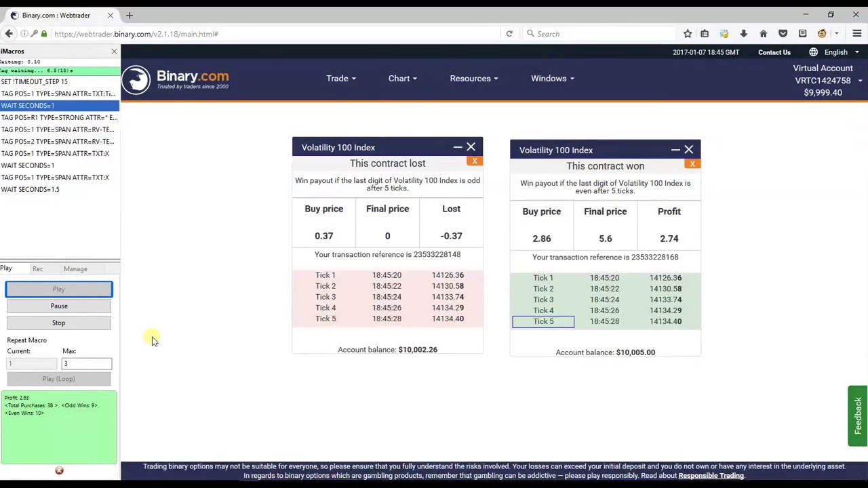Click the Play (Loop) button

point(59,379)
